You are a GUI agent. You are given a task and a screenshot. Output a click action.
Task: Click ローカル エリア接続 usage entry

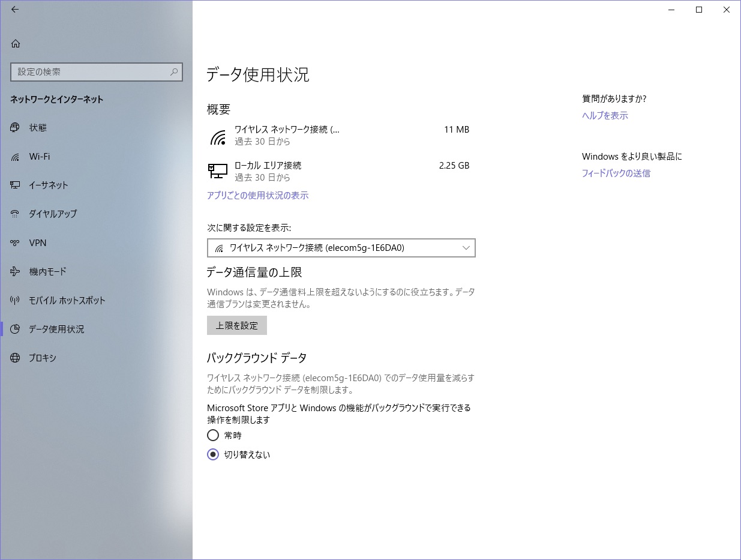coord(338,172)
